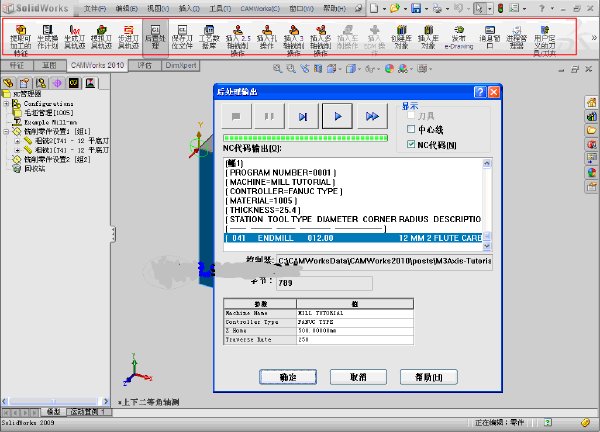
Task: Expand the 粗铣1 operation node
Action: pyautogui.click(x=17, y=150)
